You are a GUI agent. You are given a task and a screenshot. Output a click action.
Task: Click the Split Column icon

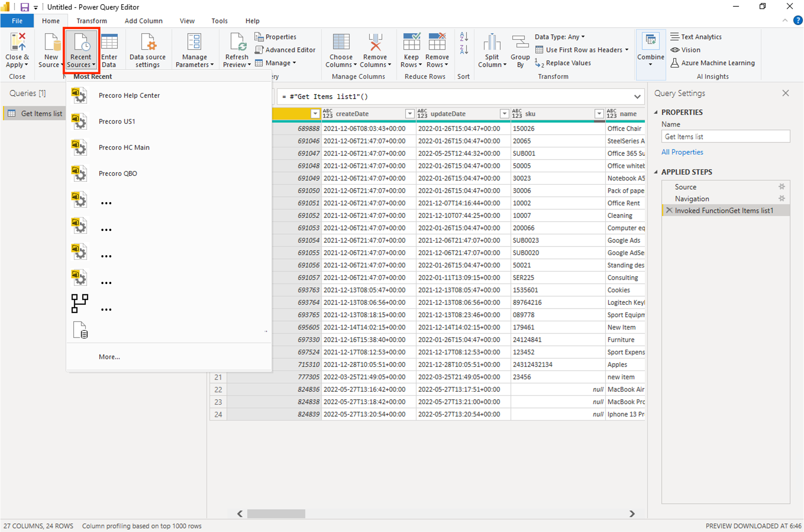point(492,42)
